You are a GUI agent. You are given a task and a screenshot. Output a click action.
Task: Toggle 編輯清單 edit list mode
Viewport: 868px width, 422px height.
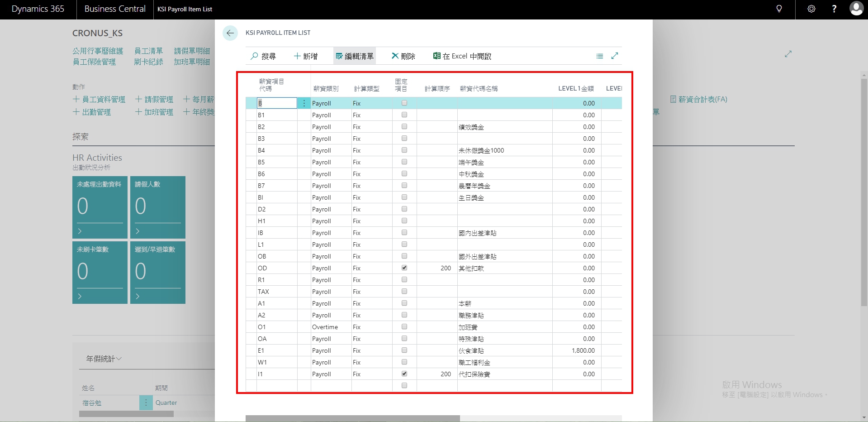355,56
